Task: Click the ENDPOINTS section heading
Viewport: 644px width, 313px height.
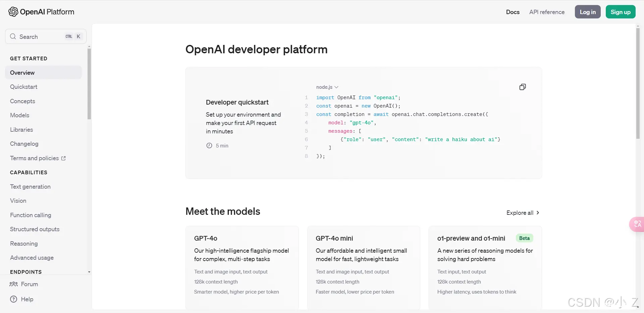Action: [26, 272]
